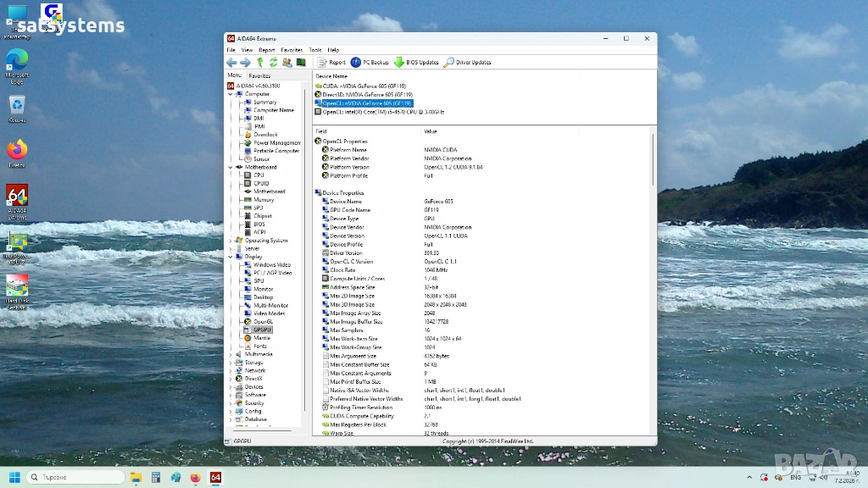Click the Forward navigation arrow in the toolbar
The width and height of the screenshot is (868, 488).
pyautogui.click(x=245, y=63)
